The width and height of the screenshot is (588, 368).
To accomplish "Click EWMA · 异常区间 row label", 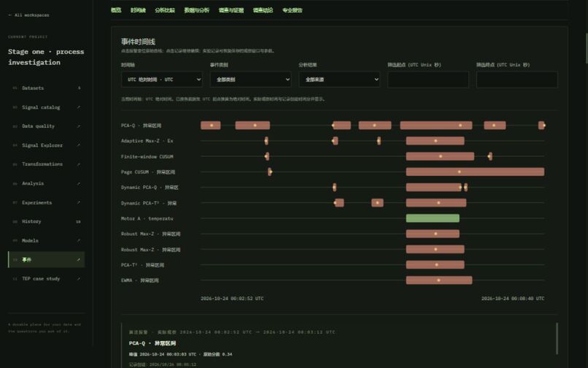I will point(140,280).
